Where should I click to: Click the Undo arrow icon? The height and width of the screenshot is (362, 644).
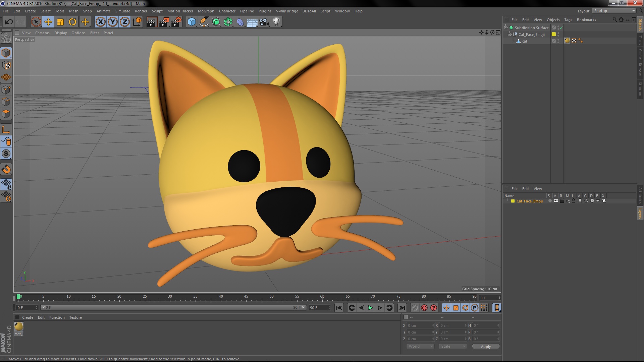tap(9, 22)
